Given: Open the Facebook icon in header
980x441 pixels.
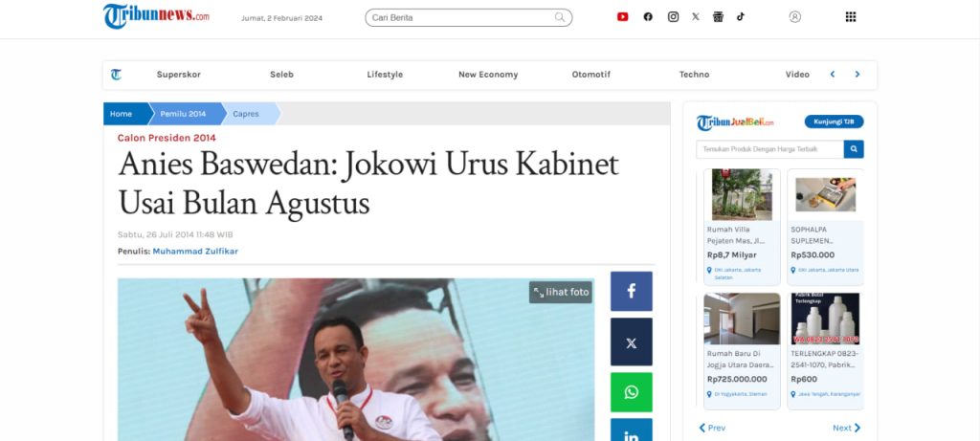Looking at the screenshot, I should click(648, 17).
